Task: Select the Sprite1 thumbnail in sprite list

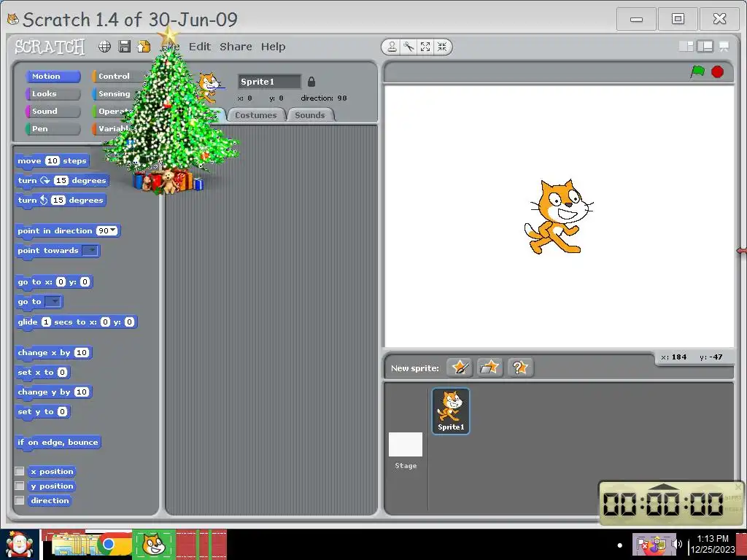Action: pyautogui.click(x=451, y=411)
